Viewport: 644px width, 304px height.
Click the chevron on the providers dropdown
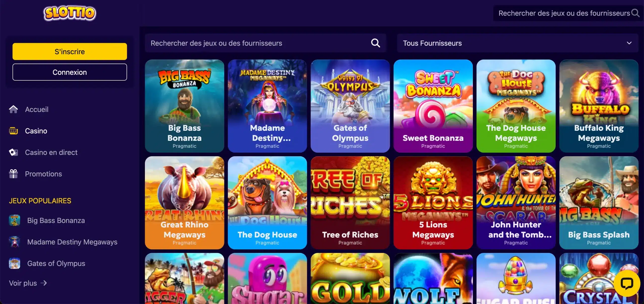pyautogui.click(x=629, y=43)
